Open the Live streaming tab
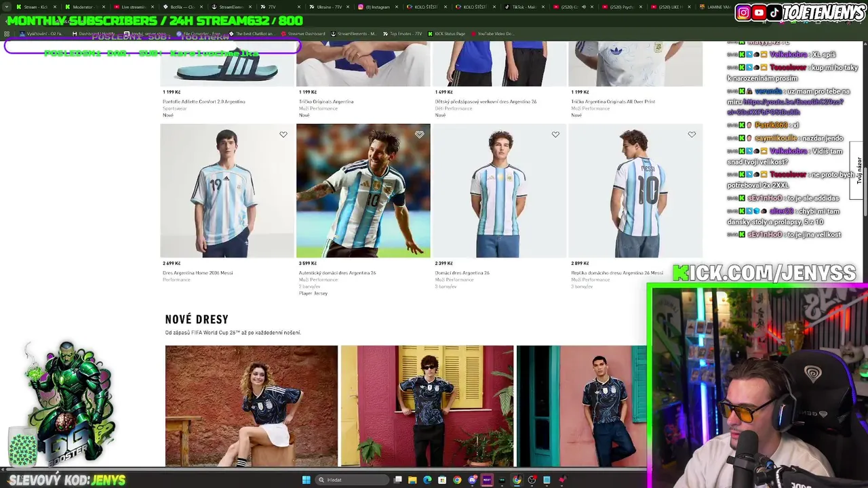This screenshot has width=868, height=488. click(133, 7)
